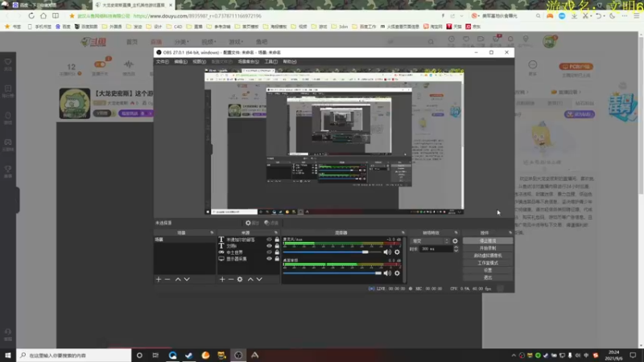Screen dimensions: 644x362
Task: Open source properties gear in Sources panel toolbar
Action: click(240, 279)
